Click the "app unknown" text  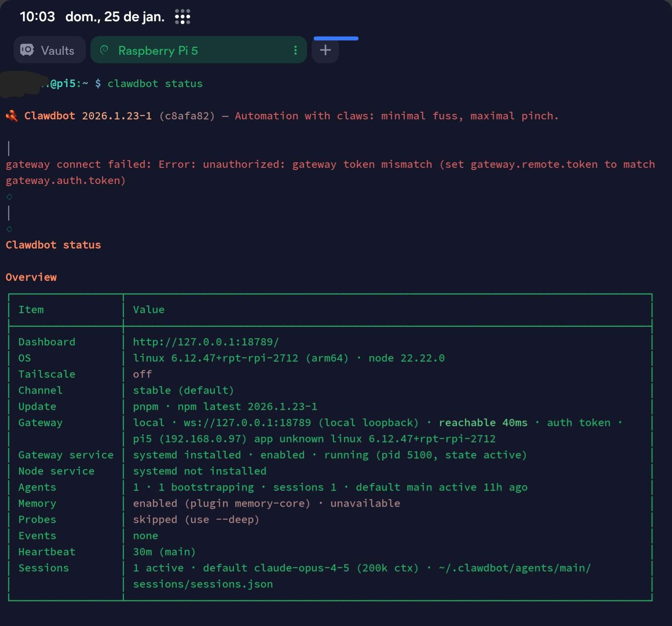(289, 439)
